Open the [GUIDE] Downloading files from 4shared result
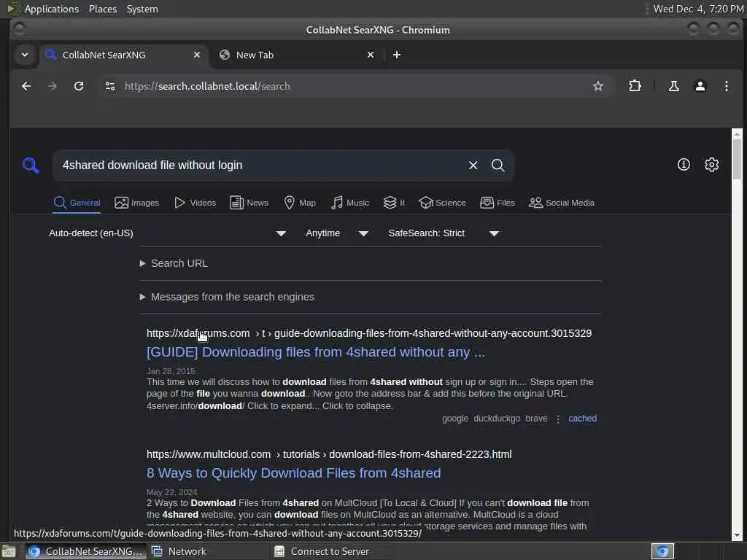Viewport: 747px width, 560px height. pos(315,352)
